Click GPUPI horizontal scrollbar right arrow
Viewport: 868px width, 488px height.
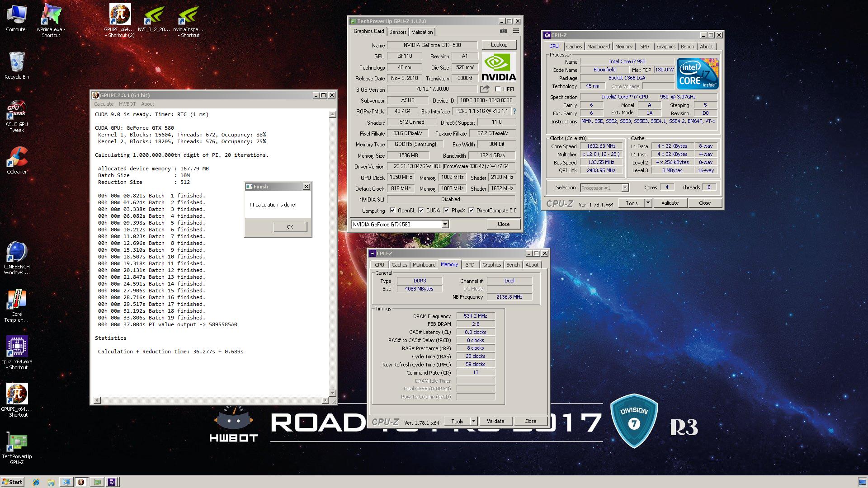click(325, 400)
